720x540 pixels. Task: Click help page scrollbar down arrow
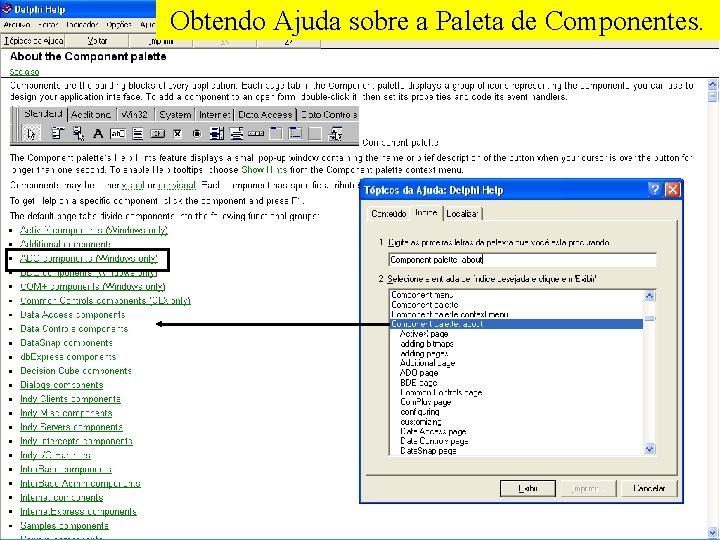713,533
